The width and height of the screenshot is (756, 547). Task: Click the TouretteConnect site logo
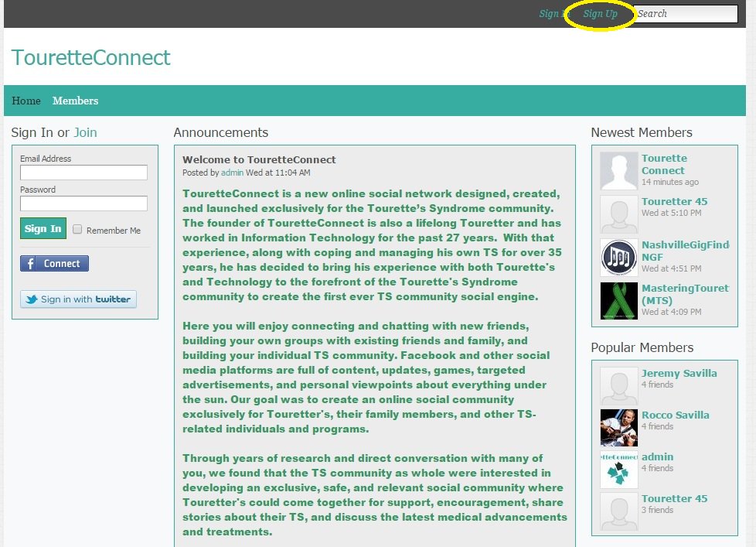(90, 56)
